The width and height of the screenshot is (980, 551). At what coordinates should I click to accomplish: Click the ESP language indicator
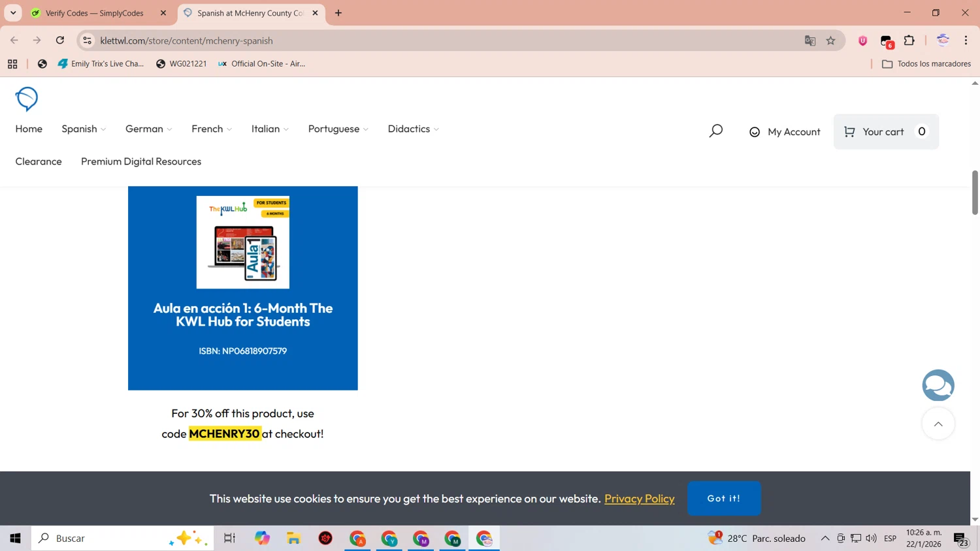point(890,538)
